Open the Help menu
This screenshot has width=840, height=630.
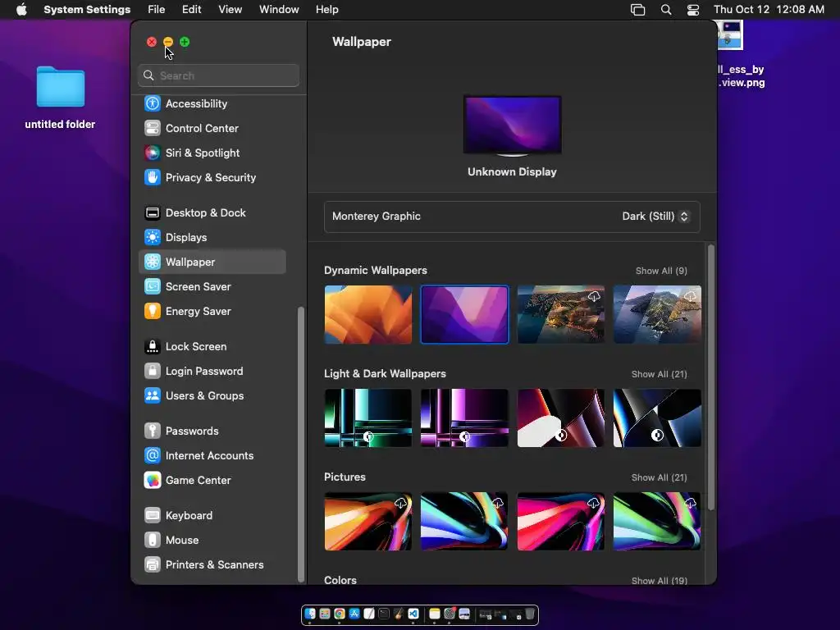click(x=326, y=10)
